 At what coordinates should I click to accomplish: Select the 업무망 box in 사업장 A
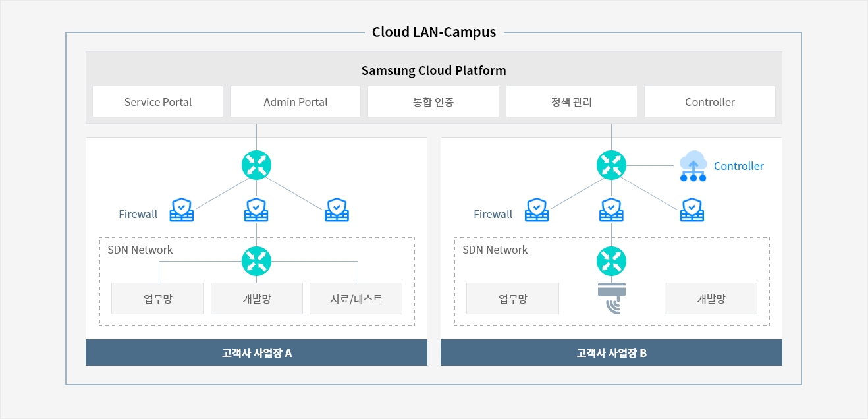coord(158,298)
